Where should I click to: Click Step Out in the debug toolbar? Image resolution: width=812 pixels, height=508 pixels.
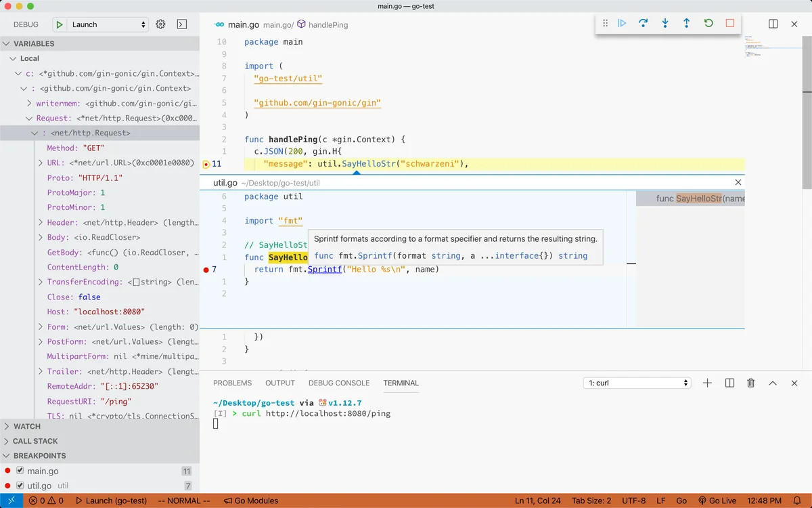687,23
